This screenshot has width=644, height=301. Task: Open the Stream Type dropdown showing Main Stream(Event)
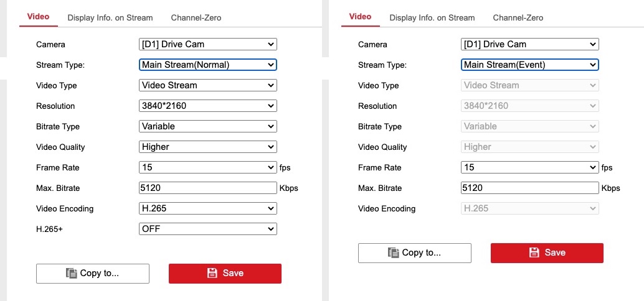pyautogui.click(x=529, y=65)
